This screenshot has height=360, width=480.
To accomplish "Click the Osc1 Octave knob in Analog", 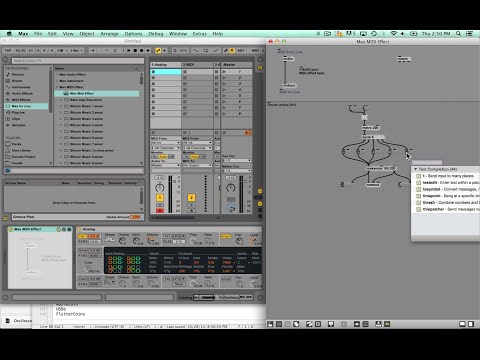I will 123,241.
